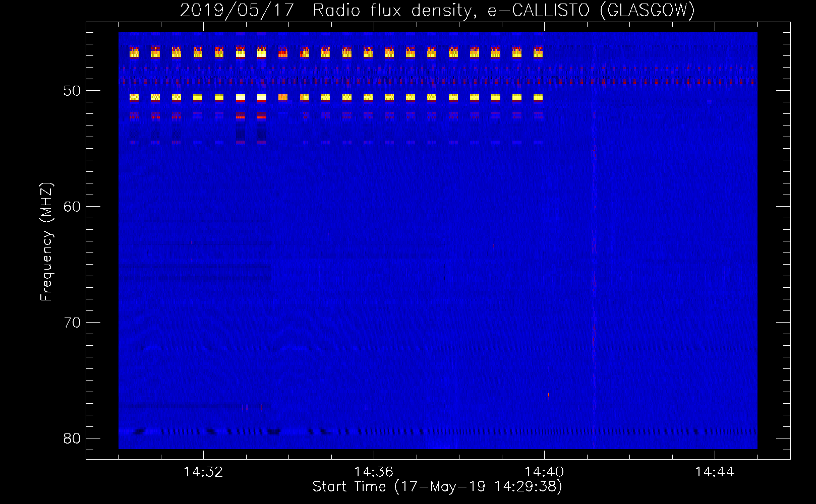Click the 70 frequency tick label
The width and height of the screenshot is (816, 504).
tap(72, 323)
